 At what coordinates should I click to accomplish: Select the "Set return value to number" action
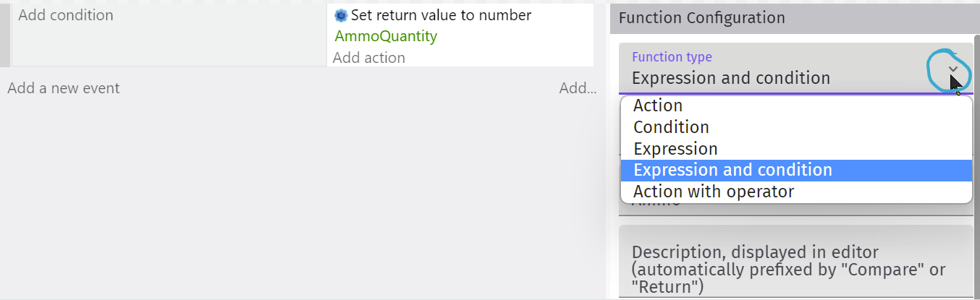[441, 15]
